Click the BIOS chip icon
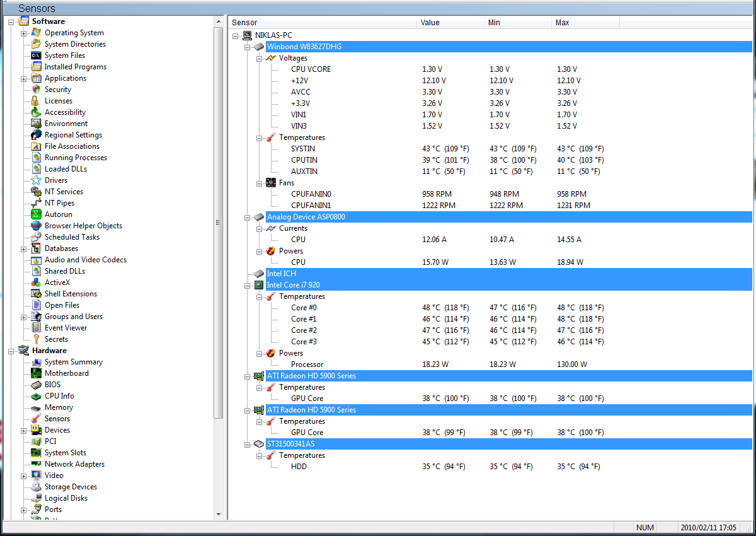The height and width of the screenshot is (536, 756). 37,385
